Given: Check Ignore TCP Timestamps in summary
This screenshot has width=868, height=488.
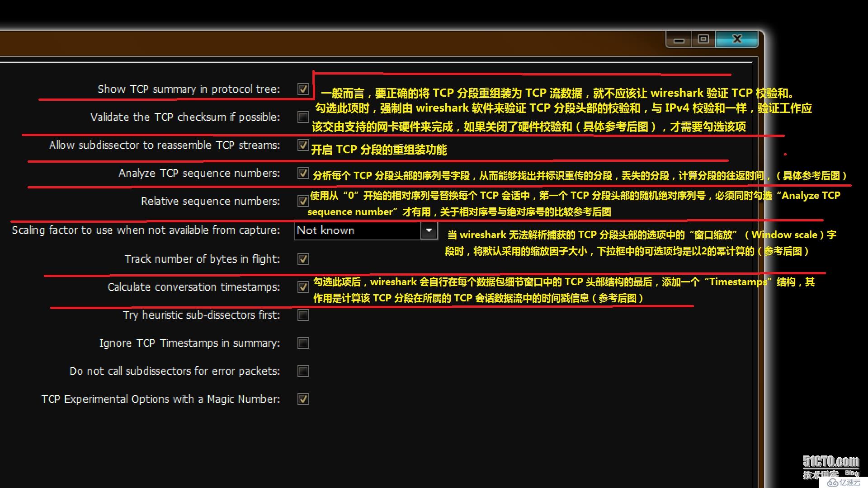Looking at the screenshot, I should pyautogui.click(x=303, y=343).
